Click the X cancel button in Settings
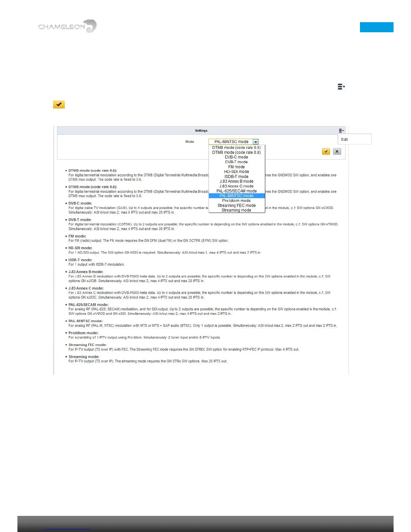 [337, 151]
